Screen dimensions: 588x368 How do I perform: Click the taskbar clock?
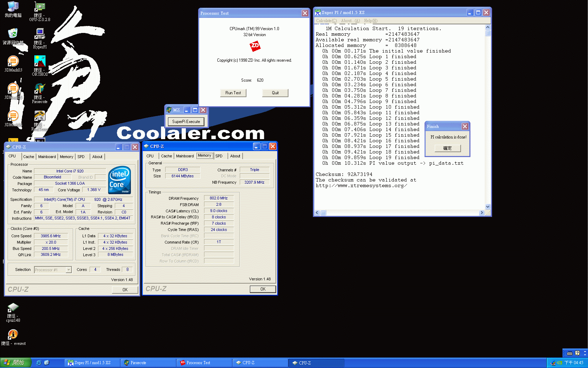tap(574, 363)
